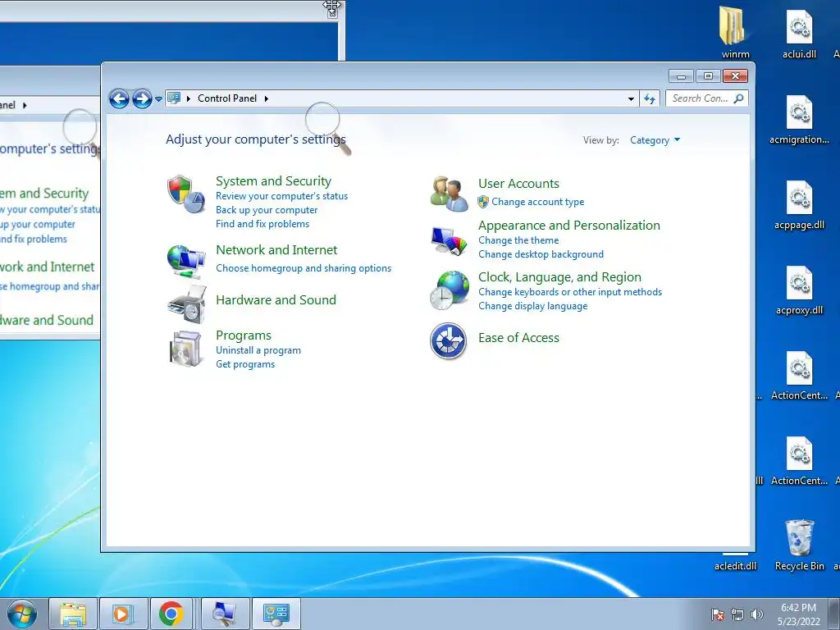Open the User Accounts people icon

pos(449,194)
